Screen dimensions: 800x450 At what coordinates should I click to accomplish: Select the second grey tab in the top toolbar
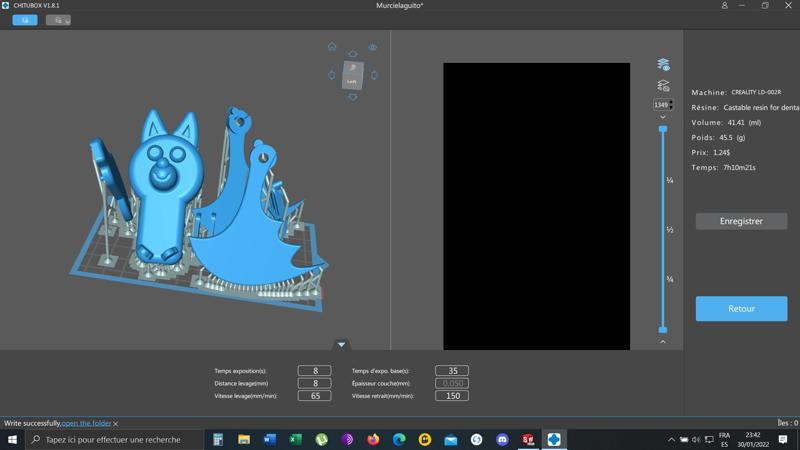[58, 20]
